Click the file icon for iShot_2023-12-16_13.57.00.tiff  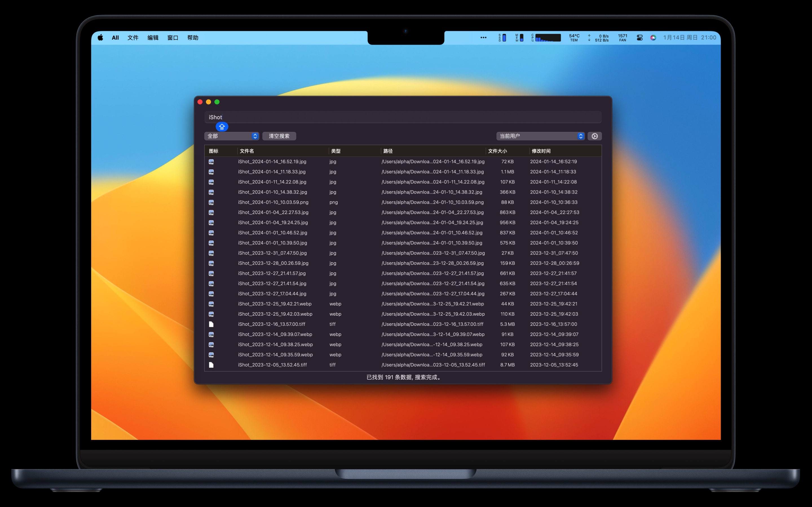point(211,324)
